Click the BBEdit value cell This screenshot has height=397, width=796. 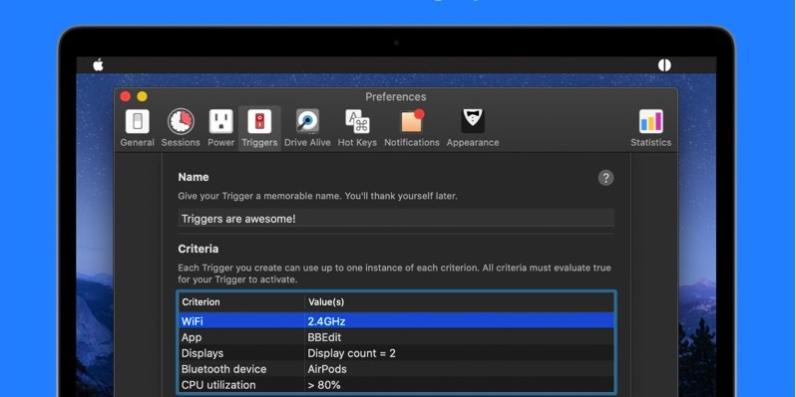click(x=324, y=337)
